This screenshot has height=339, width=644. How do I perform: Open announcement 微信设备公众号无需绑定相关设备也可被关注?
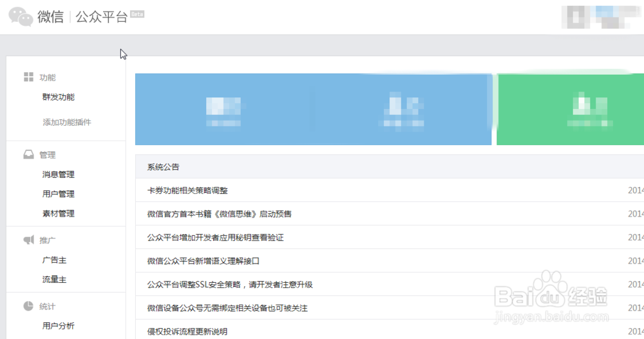click(227, 308)
